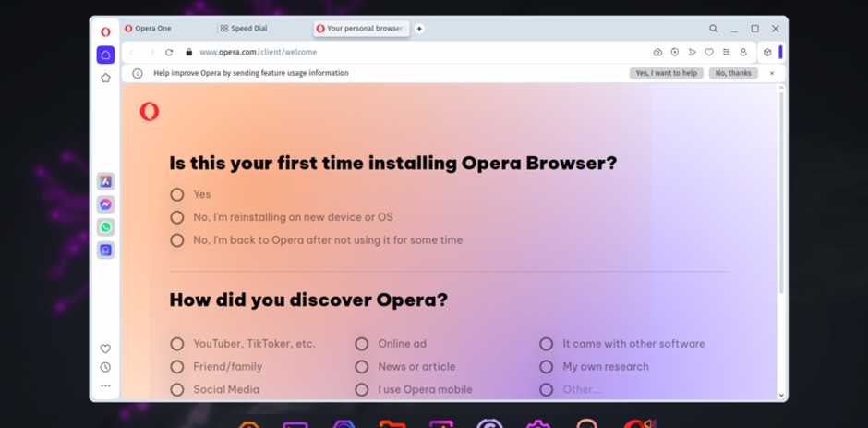This screenshot has height=428, width=868.
Task: Open Facebook Messenger in the sidebar
Action: (x=106, y=204)
